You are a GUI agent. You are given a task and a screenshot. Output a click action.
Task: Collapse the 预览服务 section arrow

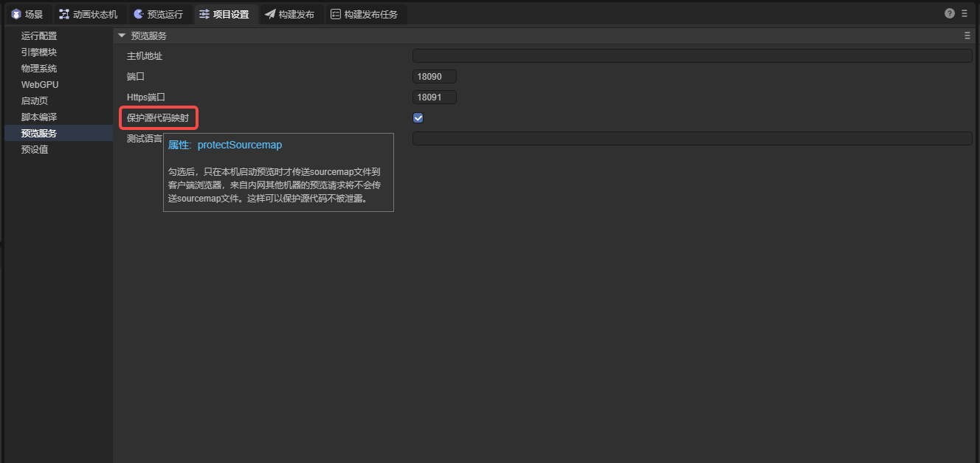[x=122, y=35]
